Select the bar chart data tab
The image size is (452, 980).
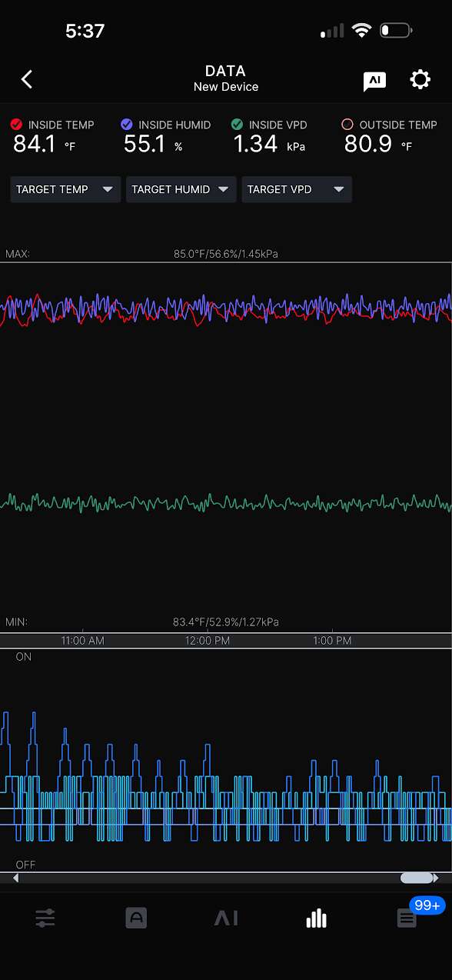316,918
